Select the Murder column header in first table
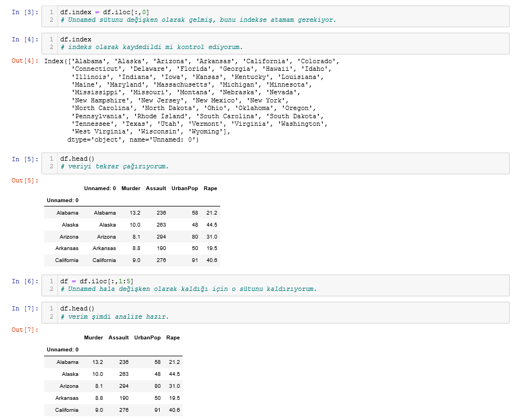This screenshot has width=514, height=420. 131,188
